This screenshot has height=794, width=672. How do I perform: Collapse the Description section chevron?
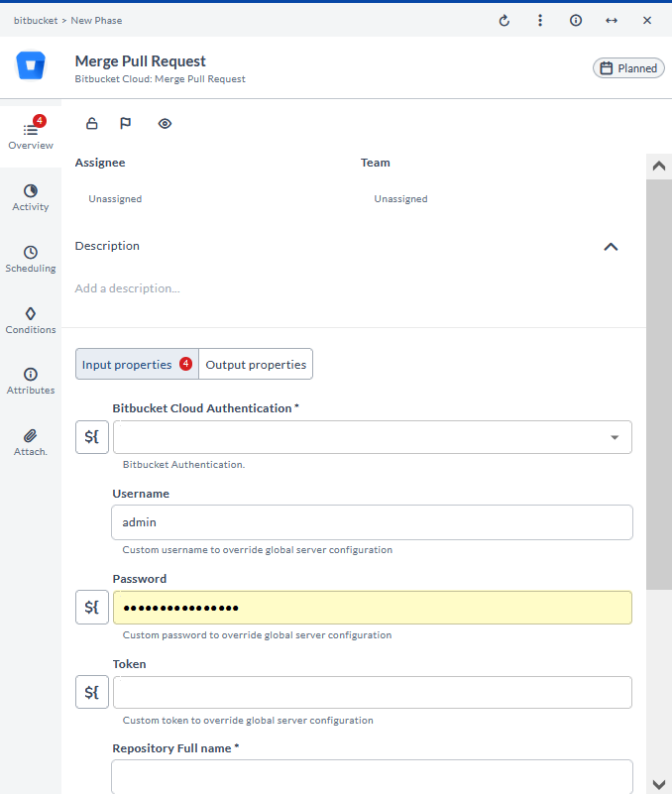pyautogui.click(x=611, y=247)
